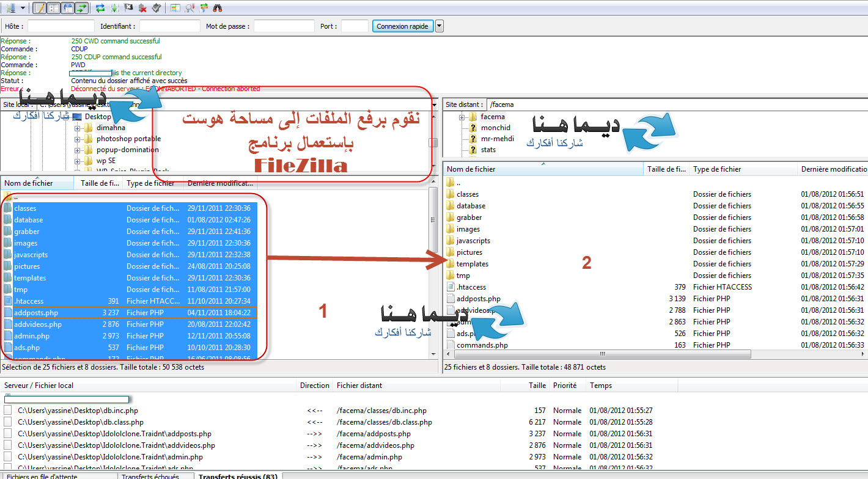Screen dimensions: 868x479
Task: Open the Site Manager icon
Action: [10, 7]
